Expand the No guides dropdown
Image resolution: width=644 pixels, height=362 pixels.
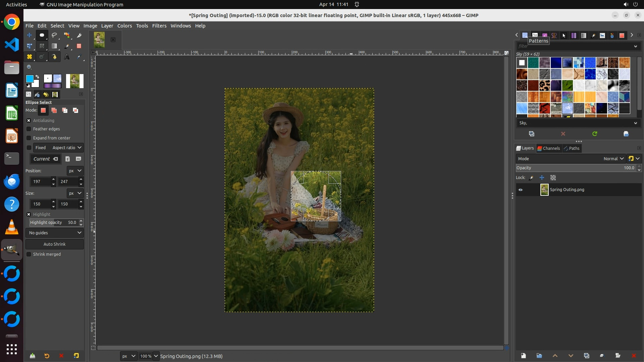(x=55, y=233)
